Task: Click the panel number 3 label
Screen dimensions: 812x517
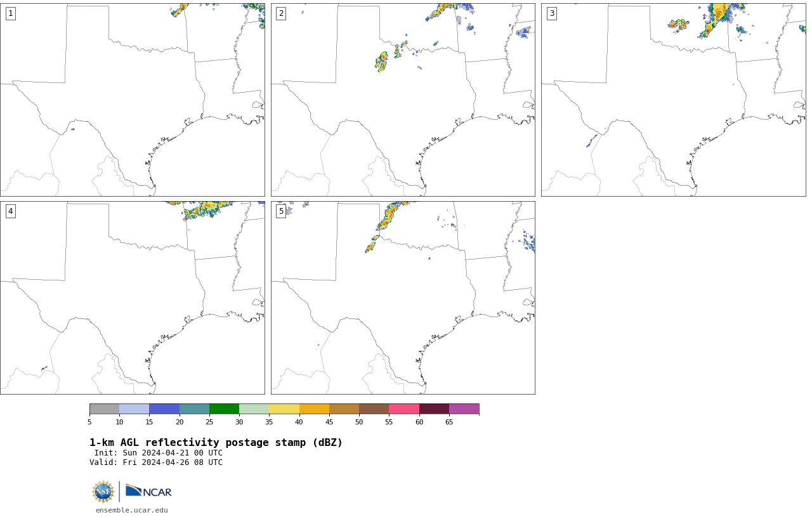Action: [x=552, y=13]
